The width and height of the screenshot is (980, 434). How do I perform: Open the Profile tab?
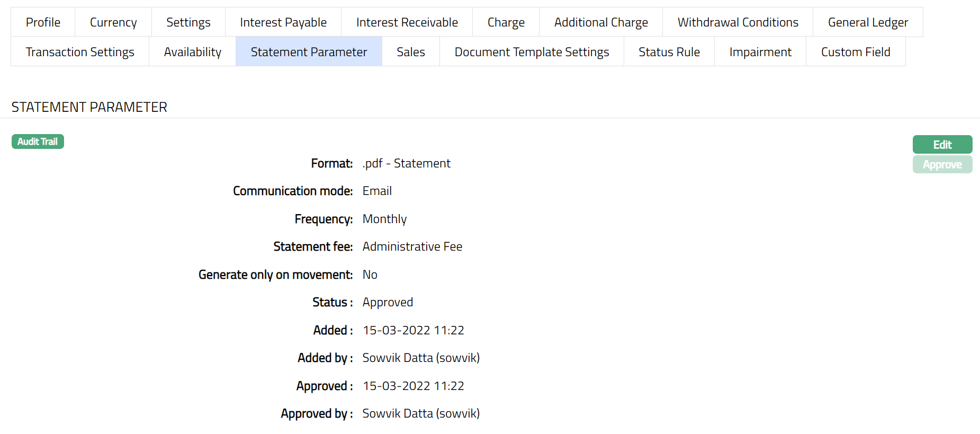[x=43, y=22]
